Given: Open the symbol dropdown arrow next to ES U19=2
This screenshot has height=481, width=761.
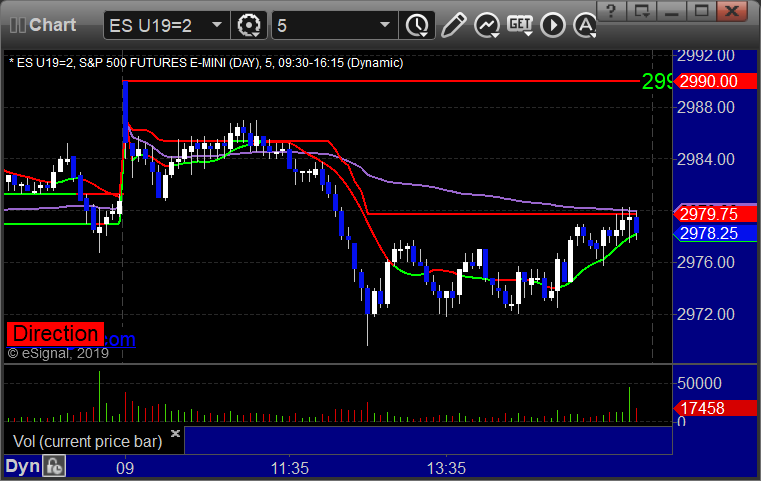Looking at the screenshot, I should point(217,25).
